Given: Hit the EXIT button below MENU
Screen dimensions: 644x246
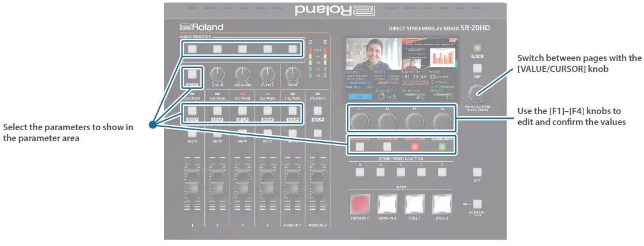Looking at the screenshot, I should pyautogui.click(x=477, y=68).
